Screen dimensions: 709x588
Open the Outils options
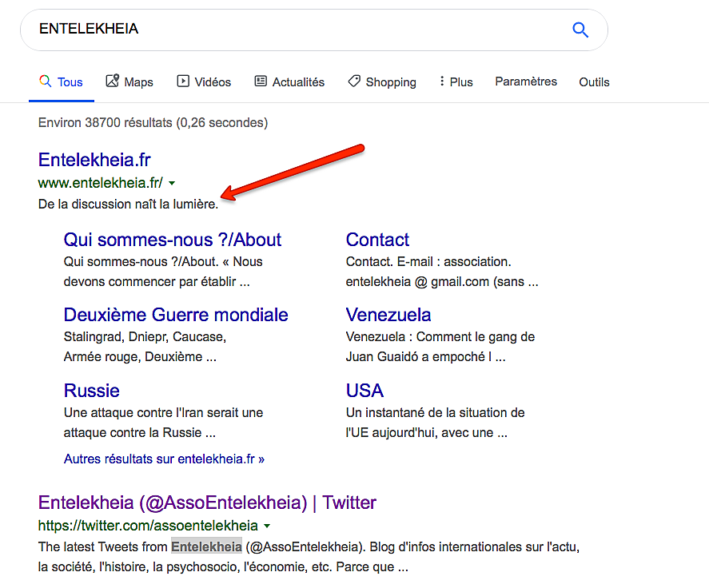(x=594, y=81)
